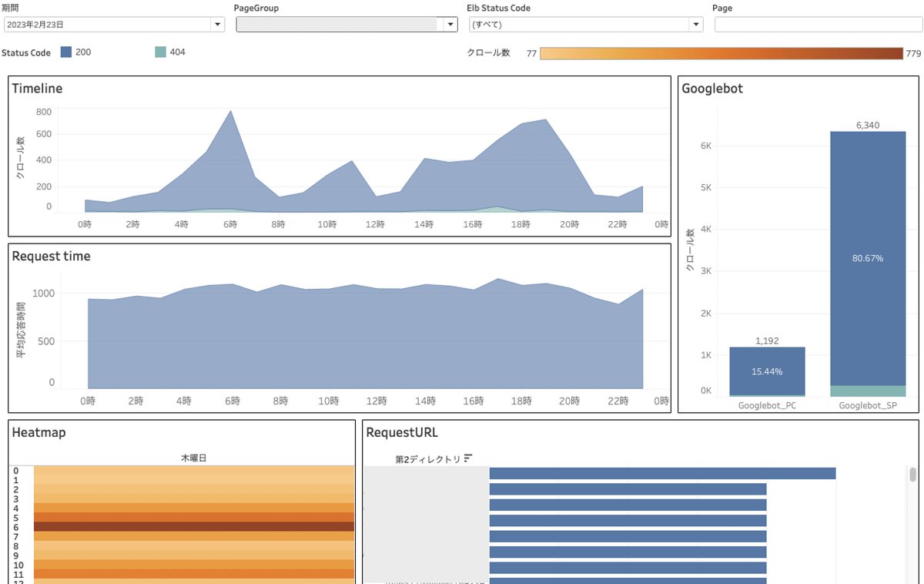Click the Status Code legend label
This screenshot has height=584, width=924.
[x=26, y=53]
